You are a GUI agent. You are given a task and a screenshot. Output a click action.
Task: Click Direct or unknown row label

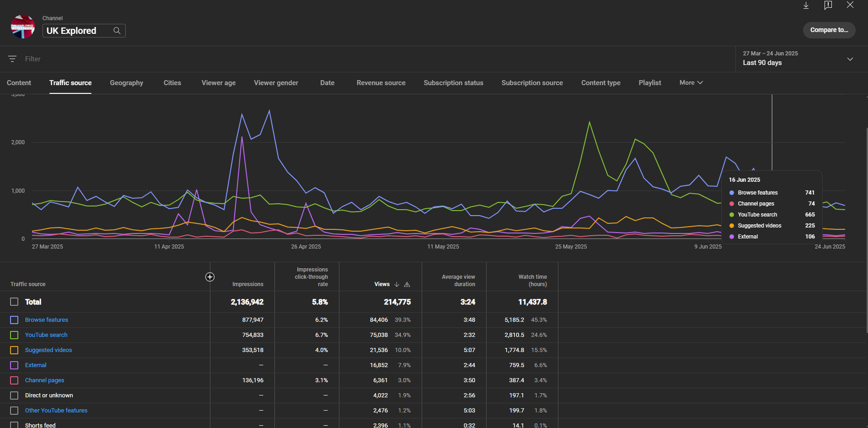pyautogui.click(x=49, y=395)
